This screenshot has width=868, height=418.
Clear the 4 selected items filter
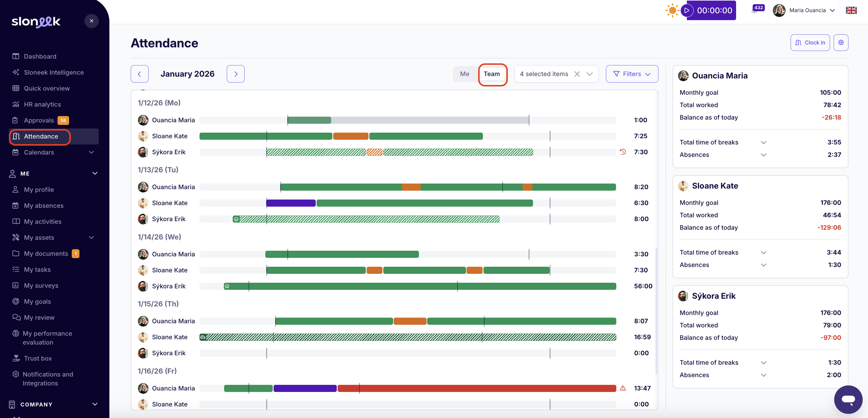pos(577,74)
